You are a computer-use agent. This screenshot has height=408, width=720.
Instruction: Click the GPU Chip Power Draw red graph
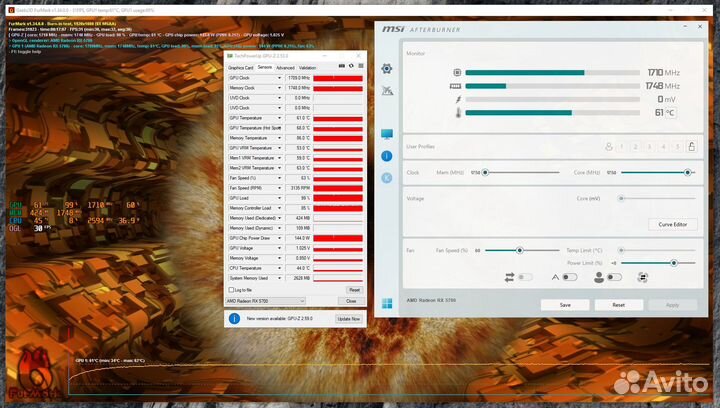click(338, 238)
